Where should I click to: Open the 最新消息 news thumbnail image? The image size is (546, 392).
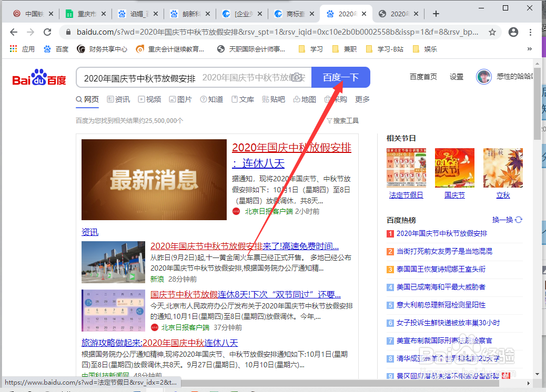click(154, 180)
